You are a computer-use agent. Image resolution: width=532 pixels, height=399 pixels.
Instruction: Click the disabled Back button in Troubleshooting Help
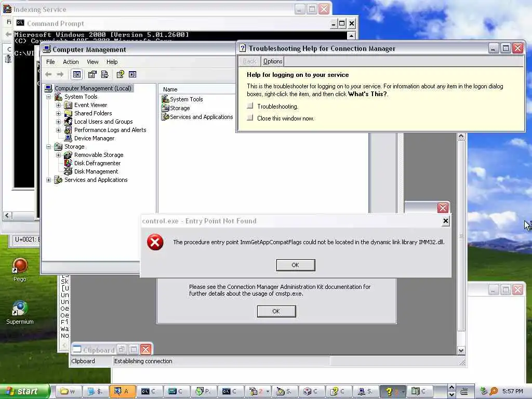pos(250,61)
